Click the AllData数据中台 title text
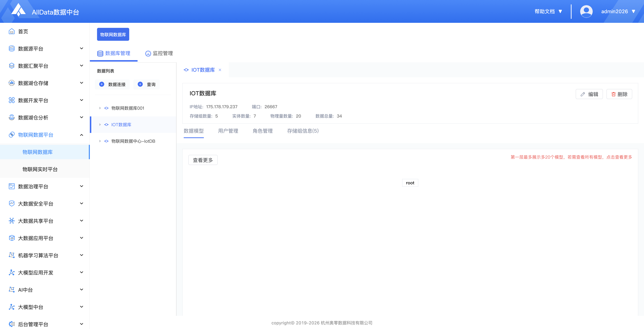 (x=55, y=12)
